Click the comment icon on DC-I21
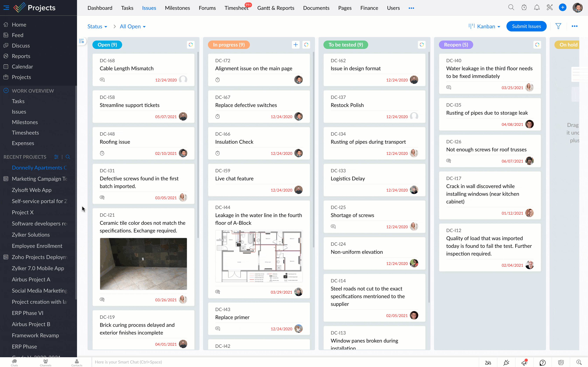588x367 pixels. pyautogui.click(x=102, y=299)
